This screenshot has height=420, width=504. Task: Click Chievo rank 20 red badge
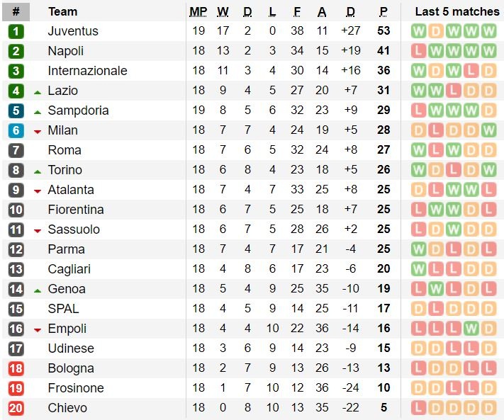16,408
